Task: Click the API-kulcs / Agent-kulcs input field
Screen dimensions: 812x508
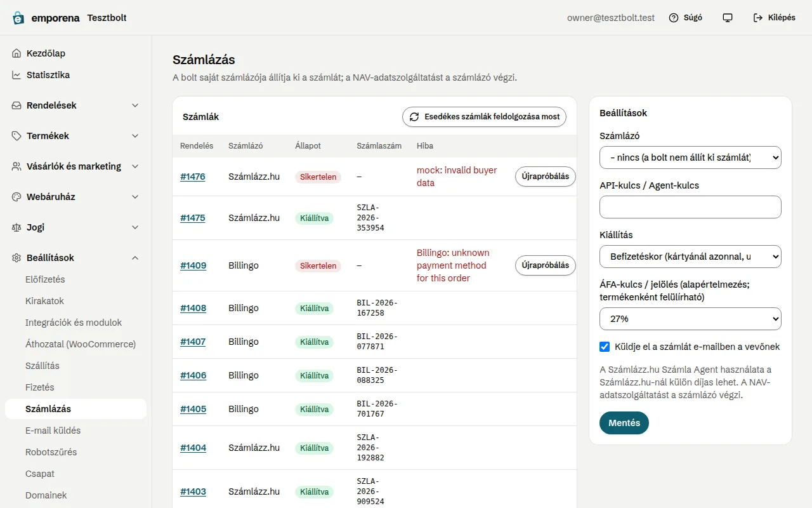Action: click(690, 207)
